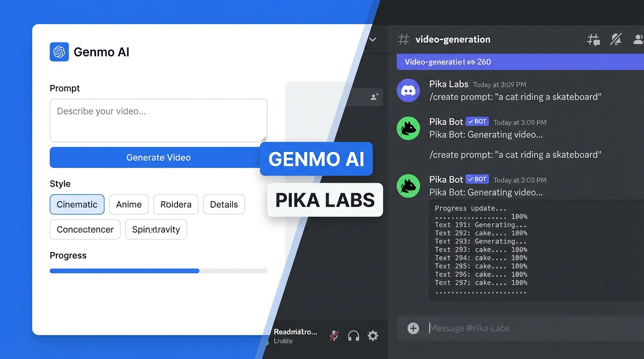Image resolution: width=644 pixels, height=359 pixels.
Task: Click the GENMO AI overlay label
Action: click(316, 159)
